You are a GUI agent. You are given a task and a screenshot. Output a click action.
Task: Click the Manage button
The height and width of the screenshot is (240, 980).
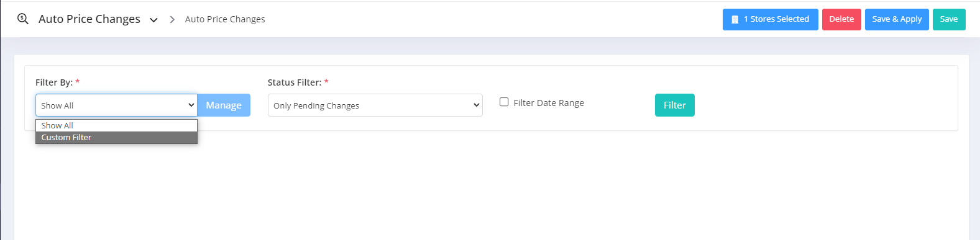[224, 105]
